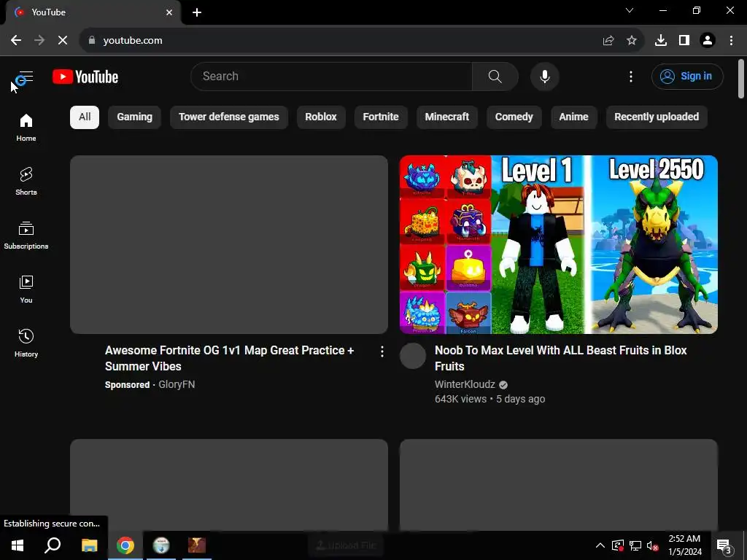Select the All filter chip
The height and width of the screenshot is (560, 747).
pyautogui.click(x=85, y=117)
